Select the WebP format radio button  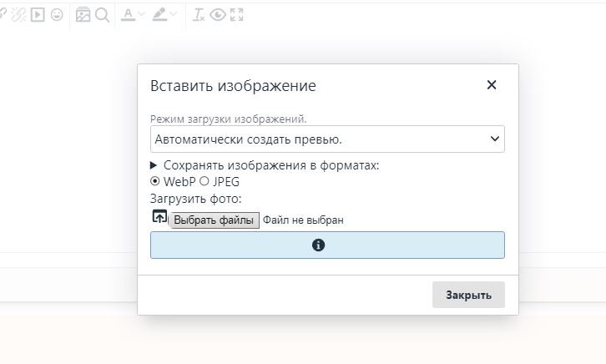coord(154,181)
